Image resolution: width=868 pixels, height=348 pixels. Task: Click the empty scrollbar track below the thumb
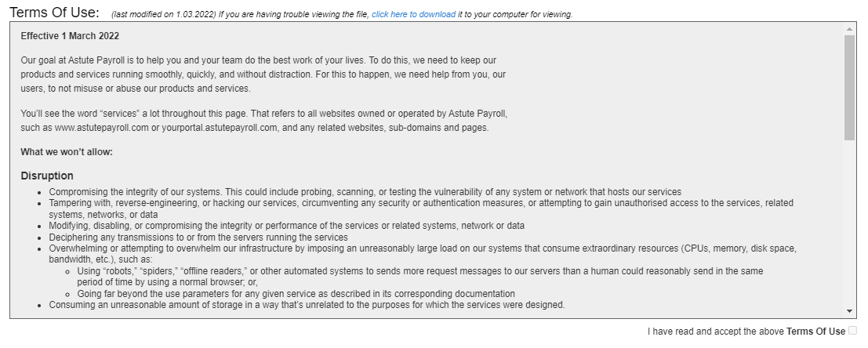(850, 227)
